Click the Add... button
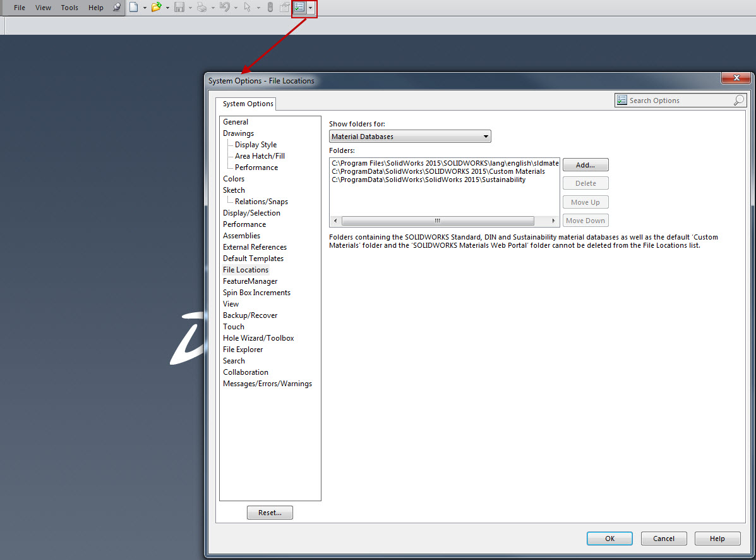Viewport: 756px width, 560px height. [x=585, y=165]
